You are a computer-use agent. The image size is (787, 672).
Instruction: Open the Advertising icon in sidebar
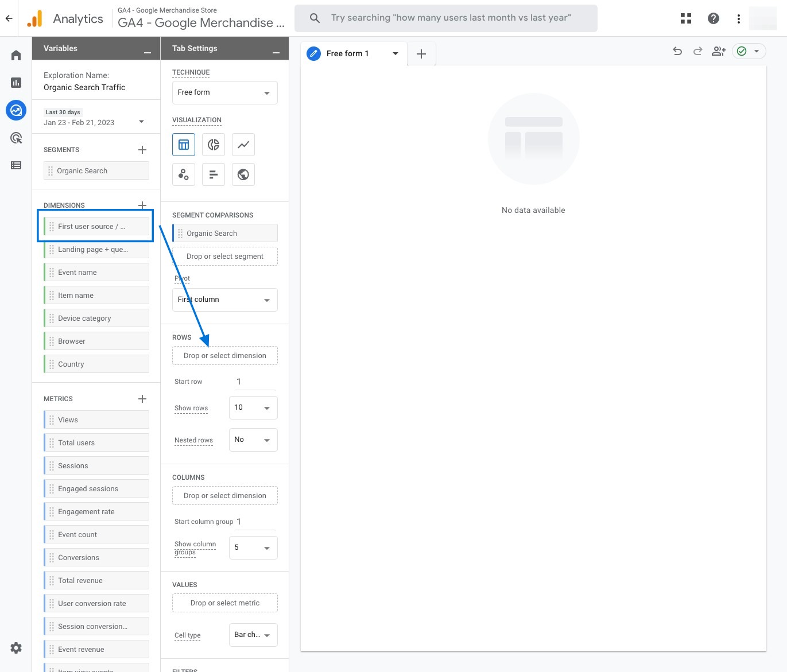click(x=16, y=138)
